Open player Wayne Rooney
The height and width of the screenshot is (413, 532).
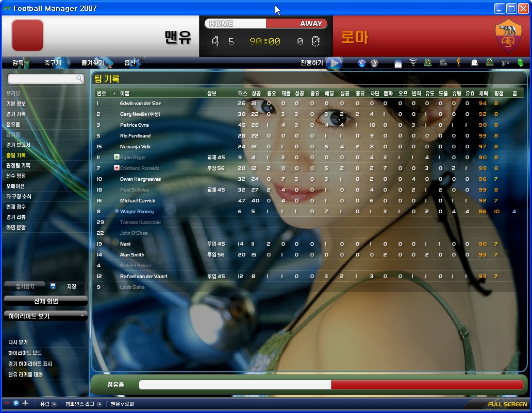coord(137,212)
